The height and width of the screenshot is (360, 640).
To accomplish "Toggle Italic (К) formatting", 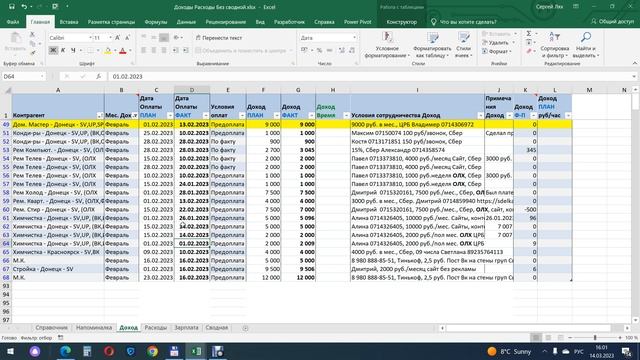I will (63, 50).
